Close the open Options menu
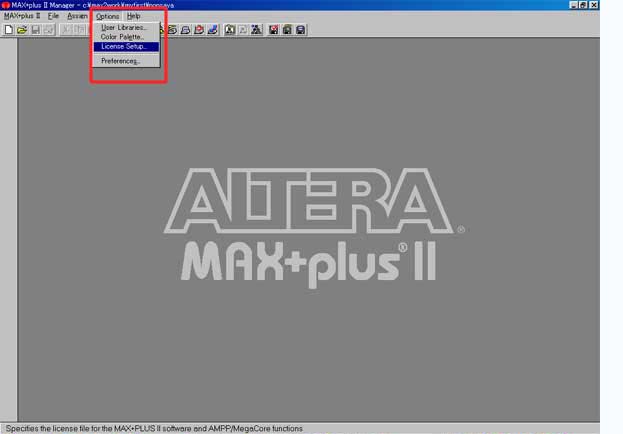Viewport: 623px width, 434px height. [x=107, y=16]
